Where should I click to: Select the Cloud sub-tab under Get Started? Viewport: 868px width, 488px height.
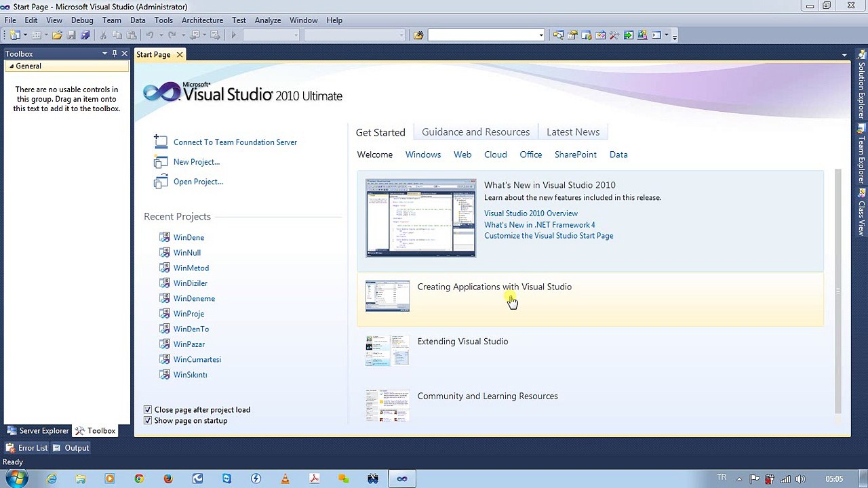[x=495, y=155]
